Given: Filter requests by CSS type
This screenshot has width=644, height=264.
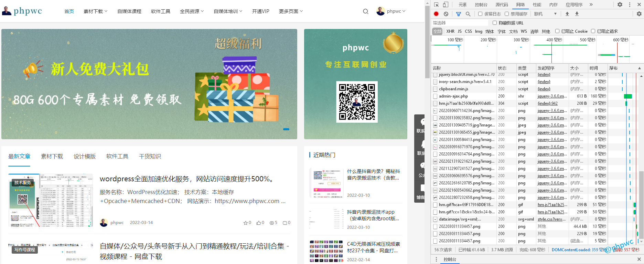Looking at the screenshot, I should click(469, 31).
